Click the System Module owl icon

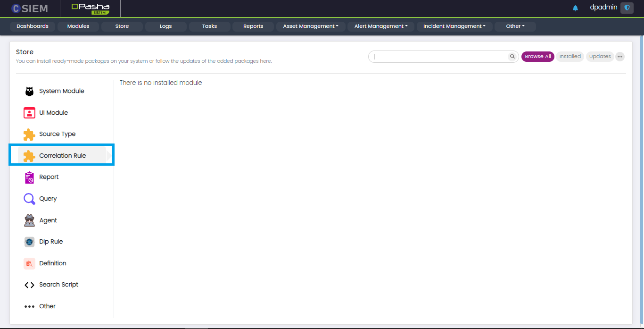coord(29,91)
